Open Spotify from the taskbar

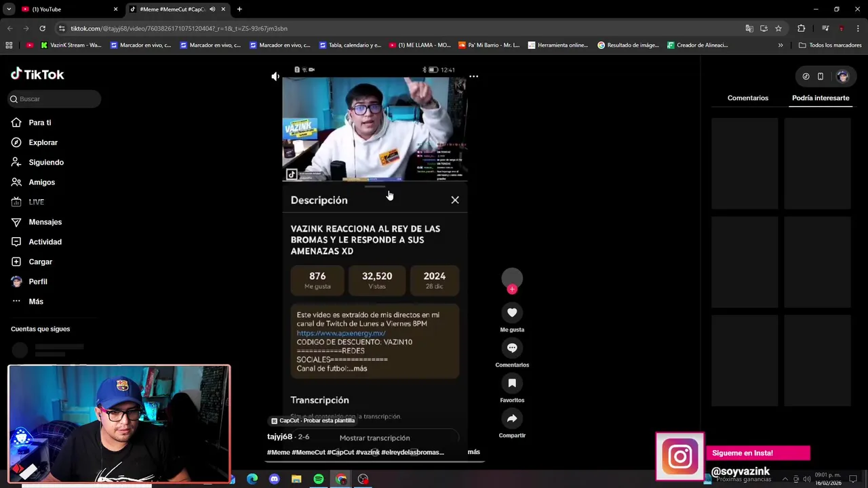coord(319,479)
